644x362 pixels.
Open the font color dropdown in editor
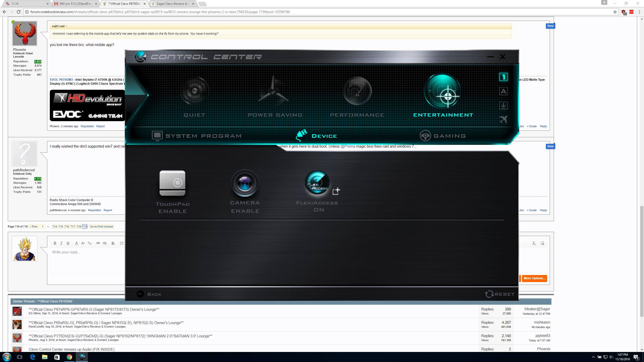[x=76, y=243]
